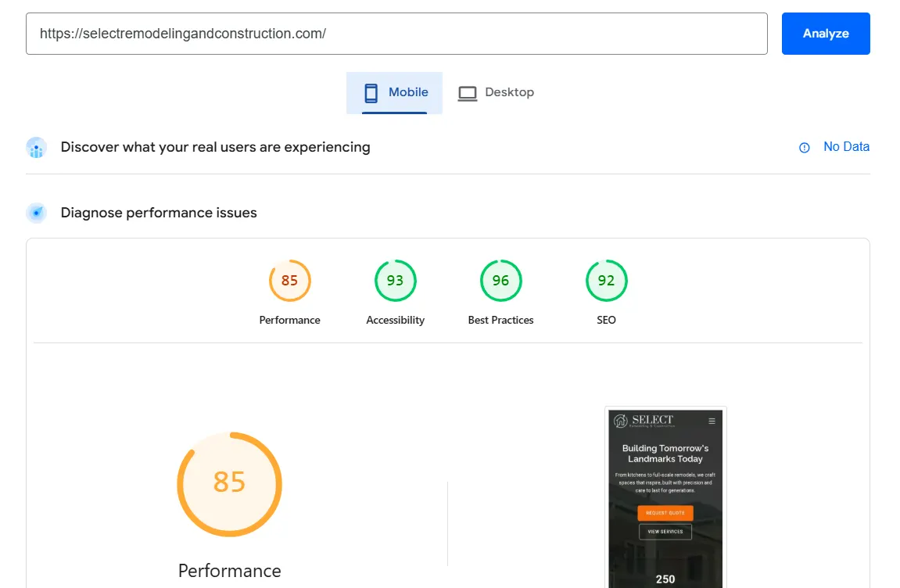900x588 pixels.
Task: Click the 'Accessibility' label under 93
Action: [396, 321]
